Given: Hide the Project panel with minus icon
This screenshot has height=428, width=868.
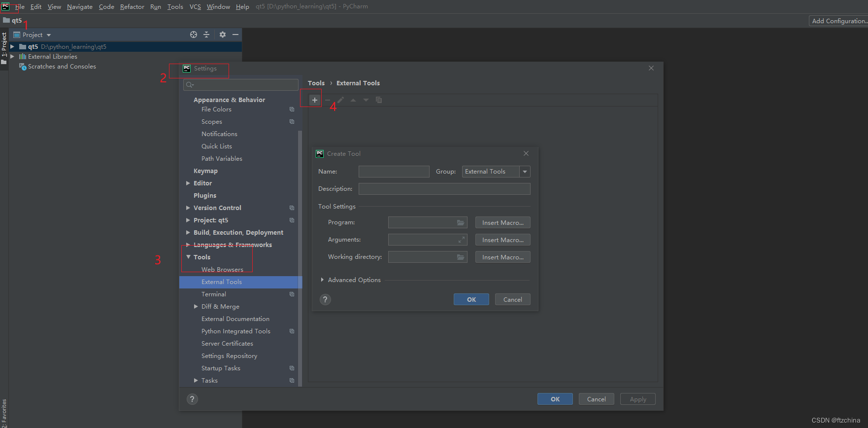Looking at the screenshot, I should (x=235, y=35).
